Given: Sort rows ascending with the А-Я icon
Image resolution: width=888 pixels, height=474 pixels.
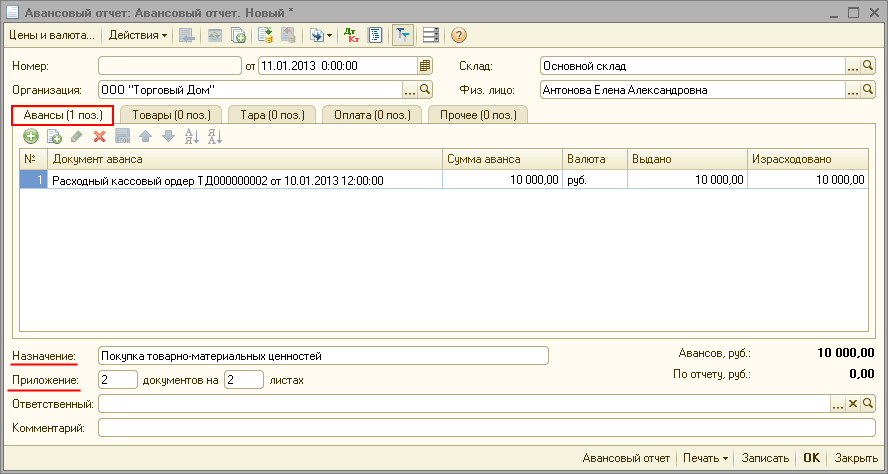Looking at the screenshot, I should 192,136.
